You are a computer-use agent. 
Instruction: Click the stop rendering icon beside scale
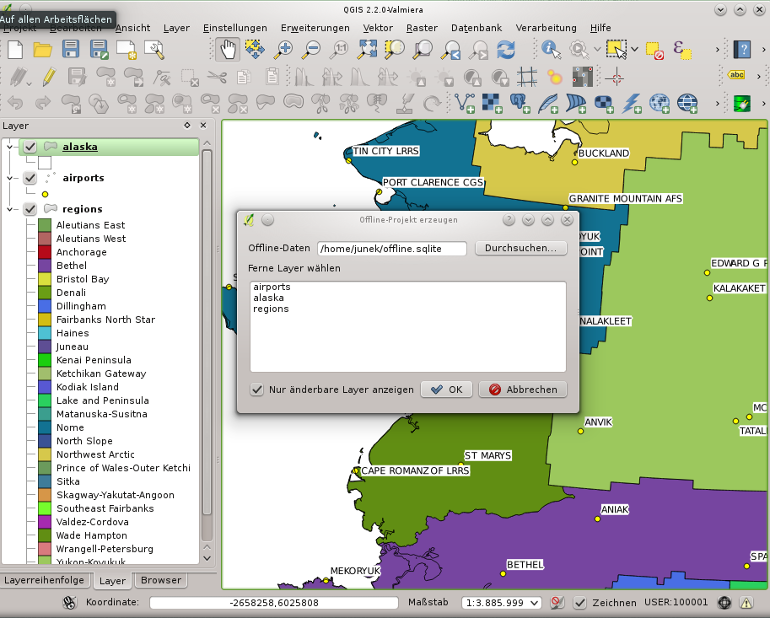tap(557, 603)
